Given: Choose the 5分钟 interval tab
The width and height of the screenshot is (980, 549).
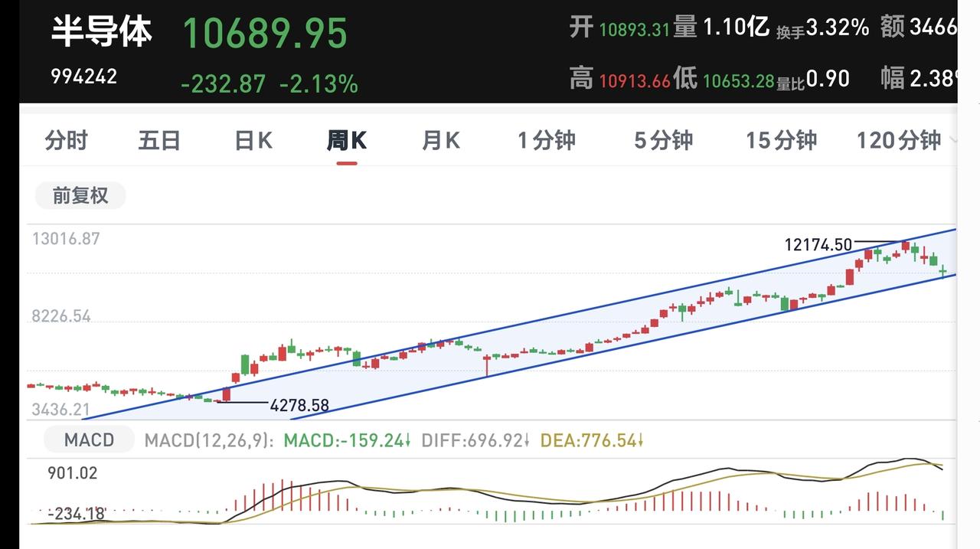Looking at the screenshot, I should coord(663,140).
